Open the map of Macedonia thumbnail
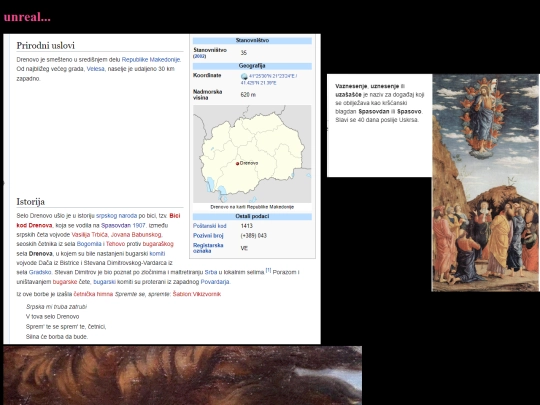Image resolution: width=540 pixels, height=405 pixels. 252,154
